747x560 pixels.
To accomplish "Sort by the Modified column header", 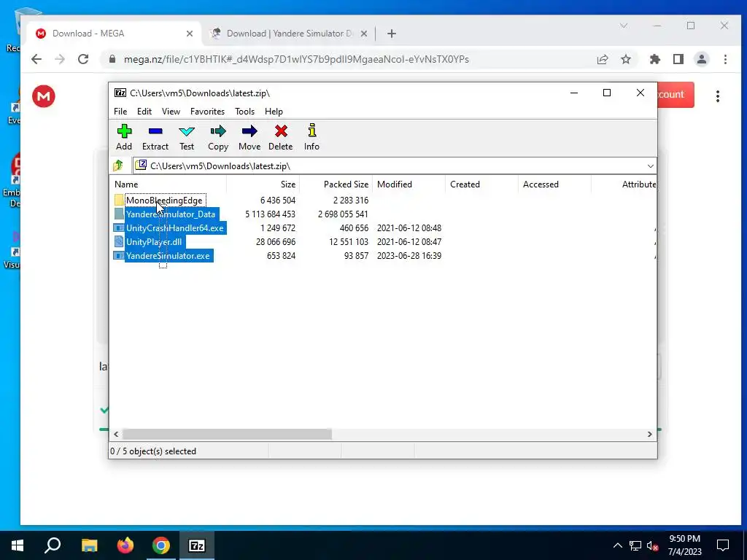I will (409, 184).
